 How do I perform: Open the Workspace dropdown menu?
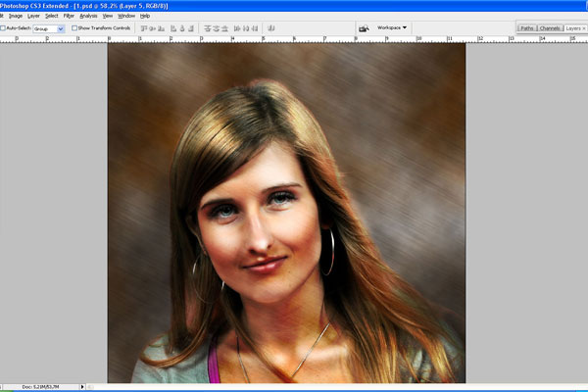(392, 27)
